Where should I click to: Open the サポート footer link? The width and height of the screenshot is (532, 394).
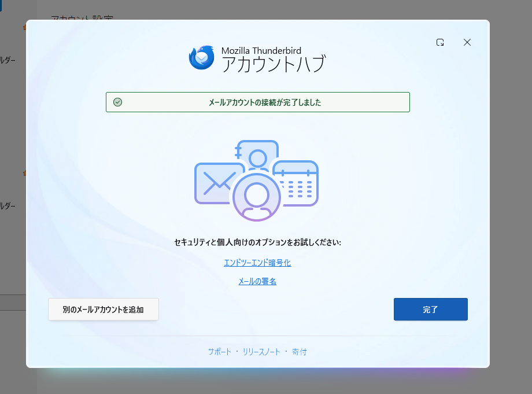coord(220,352)
